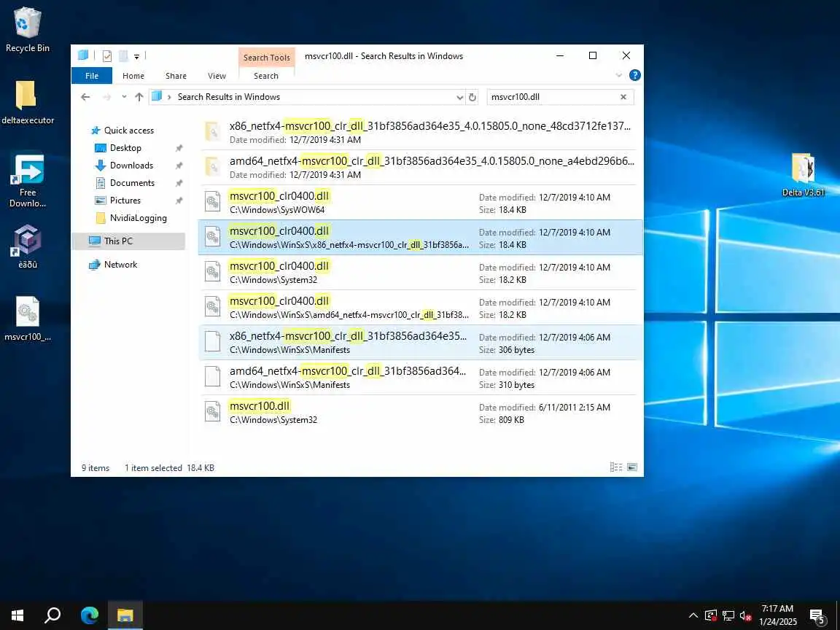840x630 pixels.
Task: Open the Action Center notifications icon
Action: click(x=817, y=616)
